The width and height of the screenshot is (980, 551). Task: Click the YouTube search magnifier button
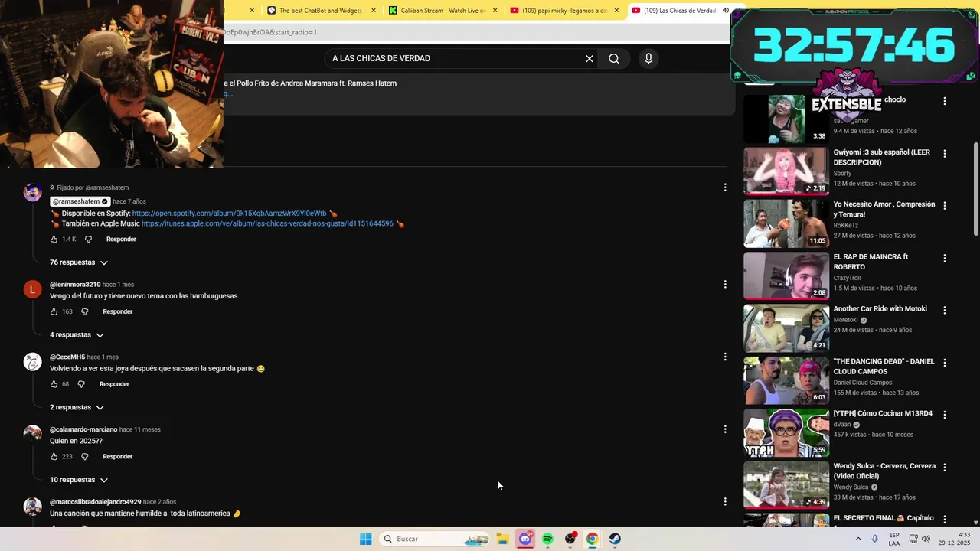(614, 58)
